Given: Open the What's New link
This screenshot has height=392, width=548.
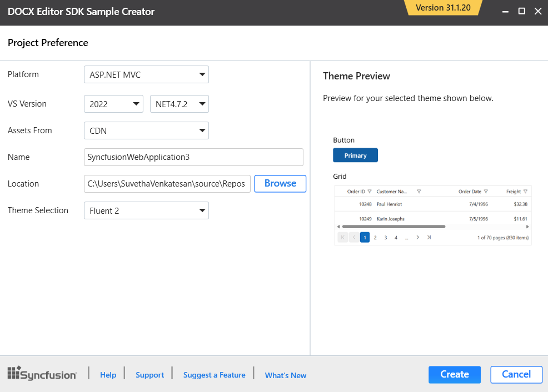Looking at the screenshot, I should pyautogui.click(x=285, y=375).
